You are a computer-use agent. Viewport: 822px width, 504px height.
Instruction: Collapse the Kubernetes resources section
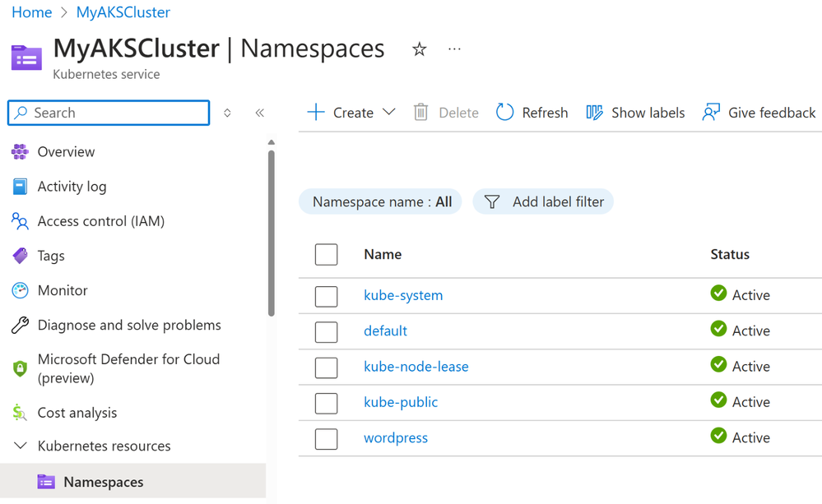pos(20,446)
